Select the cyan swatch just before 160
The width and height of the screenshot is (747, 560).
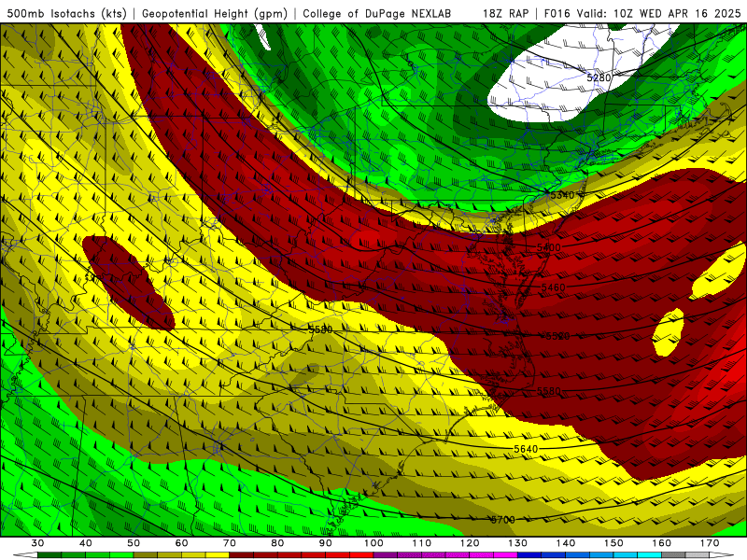click(650, 555)
